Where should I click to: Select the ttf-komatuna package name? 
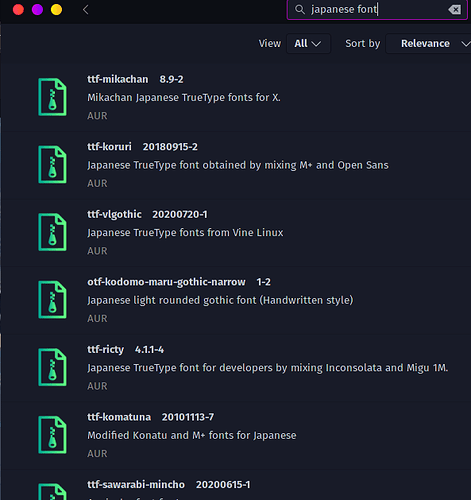click(x=119, y=417)
